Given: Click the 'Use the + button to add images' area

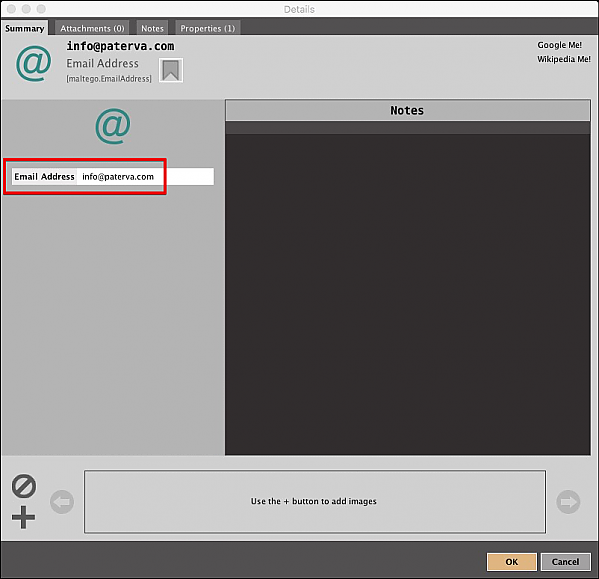Looking at the screenshot, I should click(315, 501).
